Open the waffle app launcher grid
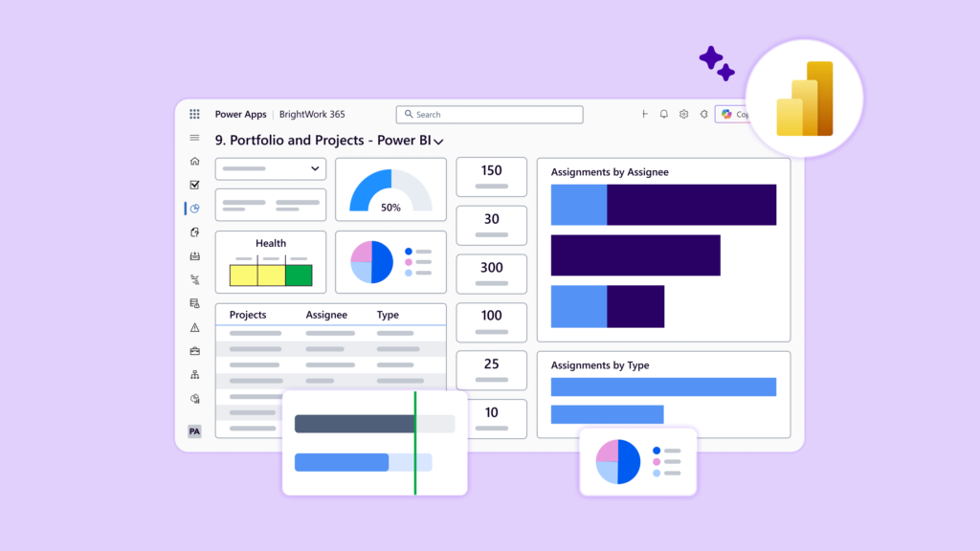Viewport: 980px width, 551px height. pos(194,114)
